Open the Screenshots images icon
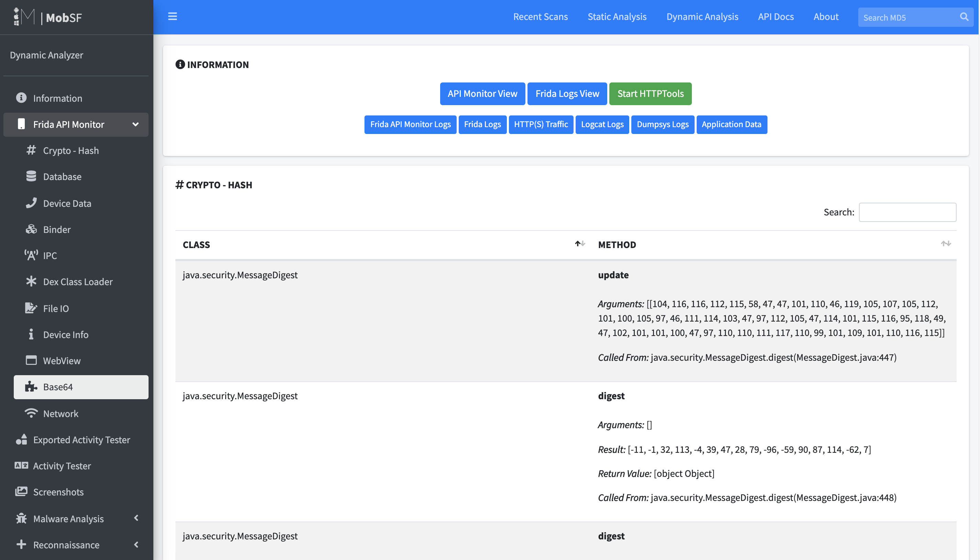The width and height of the screenshot is (980, 560). pos(21,492)
